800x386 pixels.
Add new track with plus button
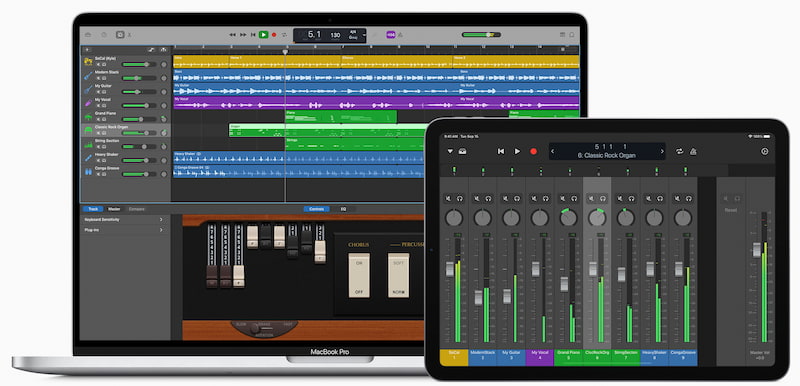pyautogui.click(x=88, y=49)
